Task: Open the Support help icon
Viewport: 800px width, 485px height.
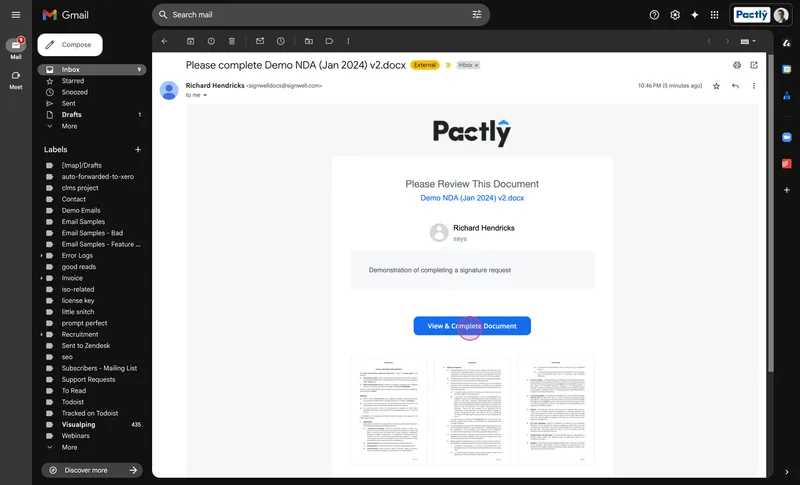Action: pos(654,15)
